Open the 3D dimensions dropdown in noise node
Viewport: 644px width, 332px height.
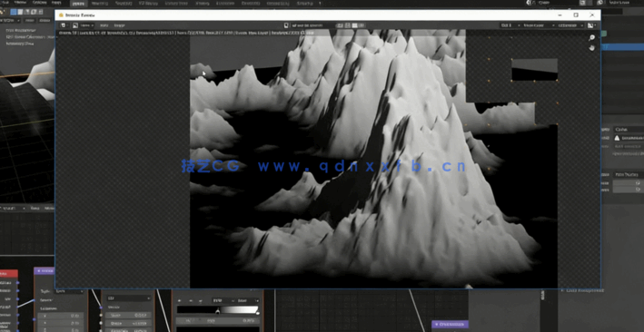129,298
